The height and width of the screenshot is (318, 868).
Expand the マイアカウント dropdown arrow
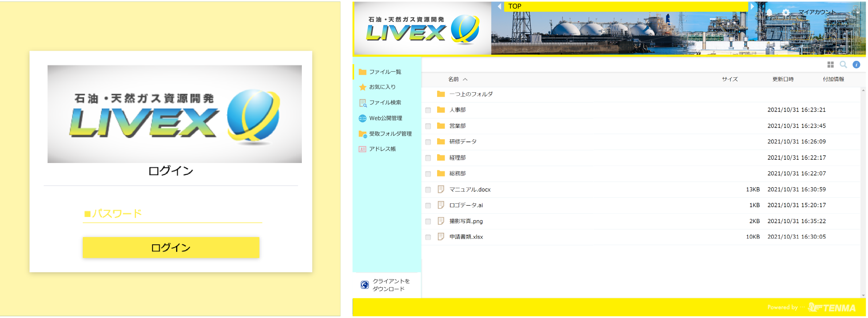[858, 12]
